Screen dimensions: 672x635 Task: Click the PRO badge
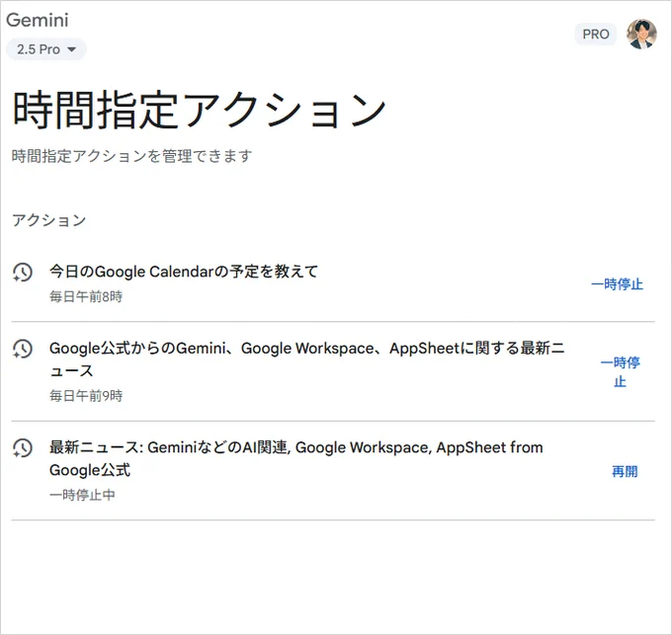tap(595, 35)
